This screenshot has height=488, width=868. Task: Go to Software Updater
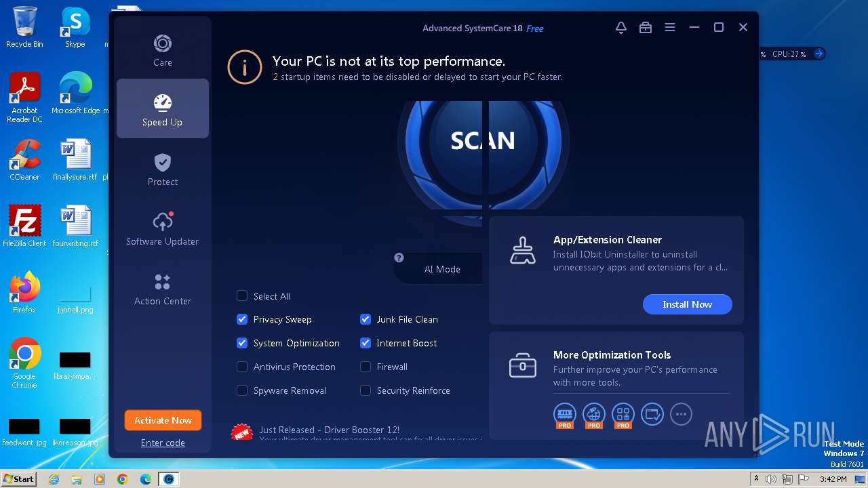click(x=163, y=228)
